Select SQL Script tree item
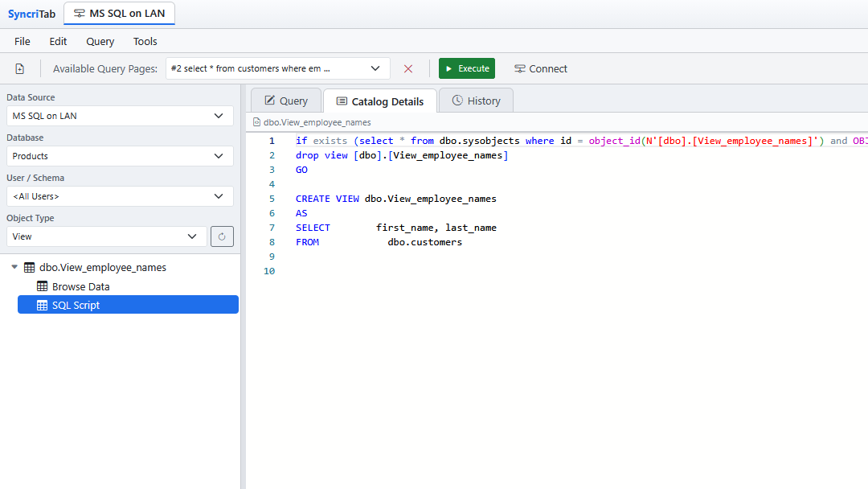 (128, 305)
